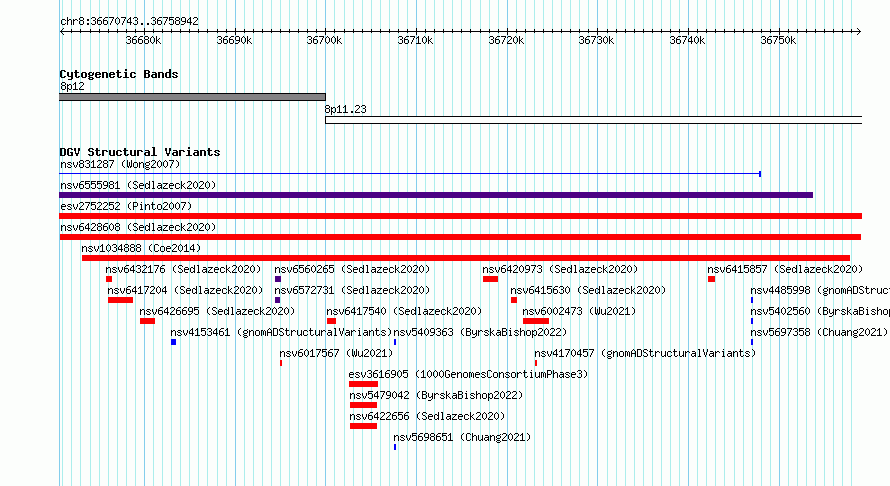The width and height of the screenshot is (890, 486).
Task: Select the nsv4485998 gnomAD label
Action: 820,290
